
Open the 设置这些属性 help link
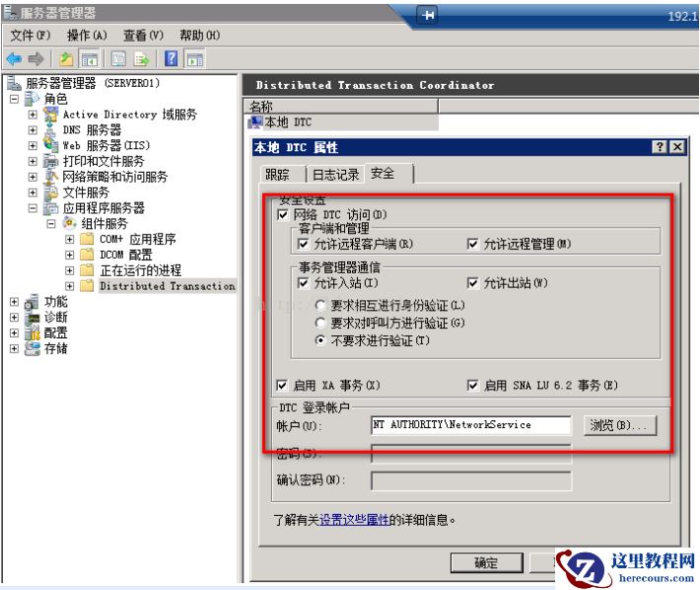pos(354,520)
